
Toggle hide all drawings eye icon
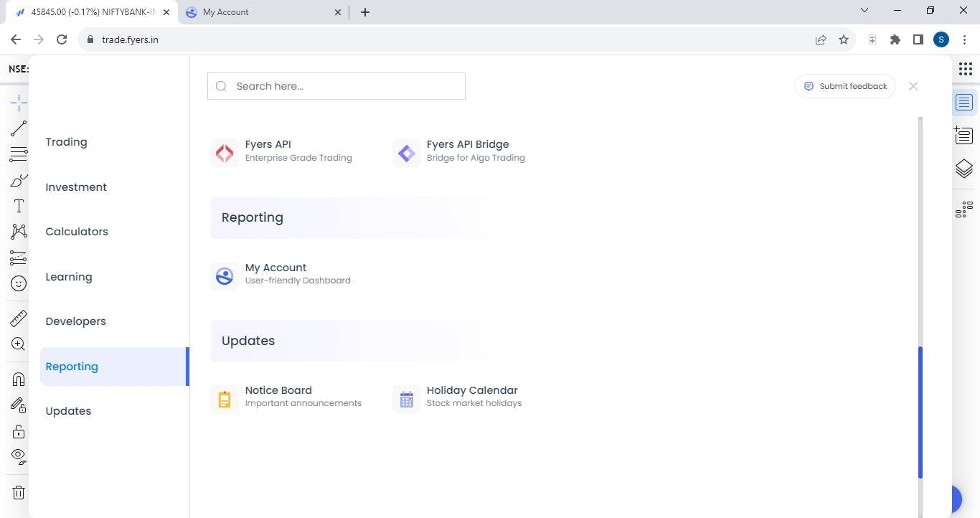click(19, 456)
